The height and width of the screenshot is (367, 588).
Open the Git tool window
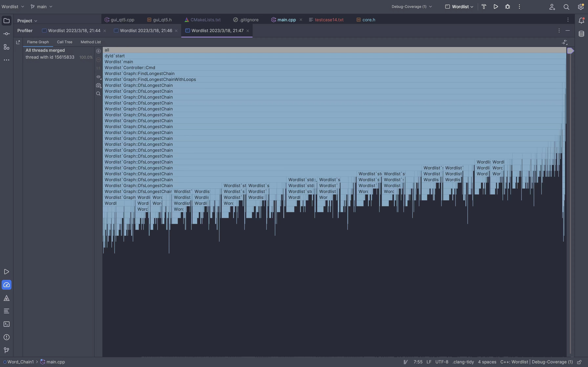[7, 350]
